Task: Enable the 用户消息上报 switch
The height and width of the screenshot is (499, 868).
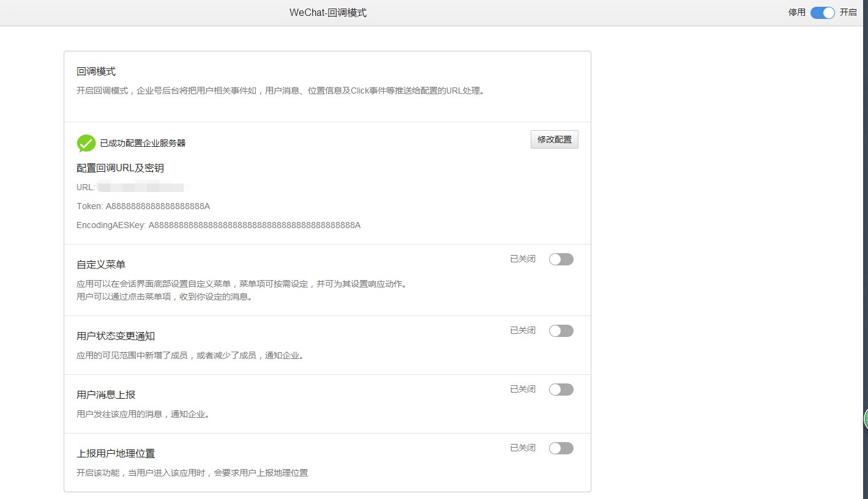Action: (561, 389)
